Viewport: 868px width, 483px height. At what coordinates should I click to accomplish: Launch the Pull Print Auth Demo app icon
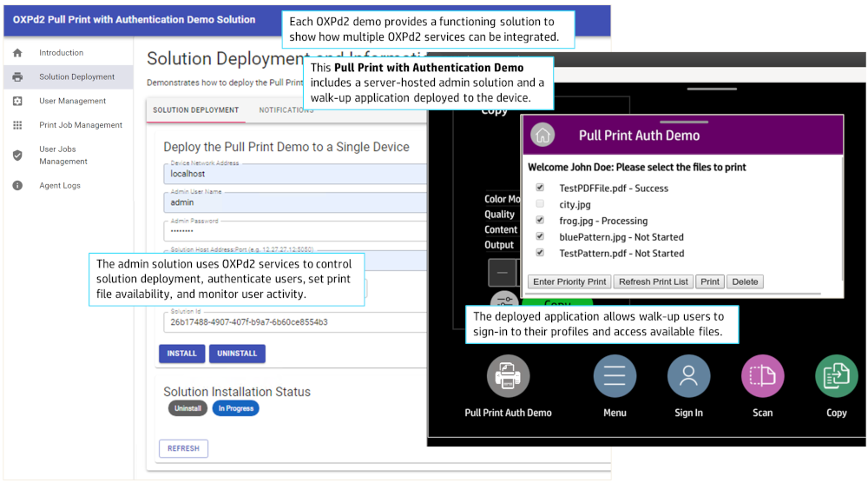click(x=508, y=376)
